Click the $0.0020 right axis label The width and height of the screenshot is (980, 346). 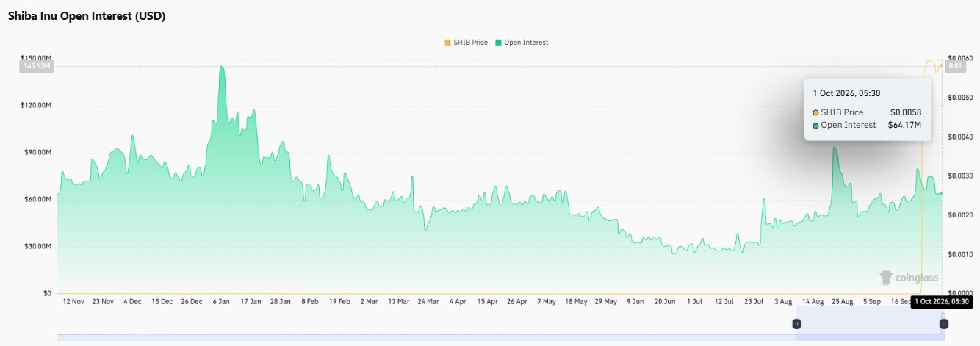pyautogui.click(x=960, y=215)
